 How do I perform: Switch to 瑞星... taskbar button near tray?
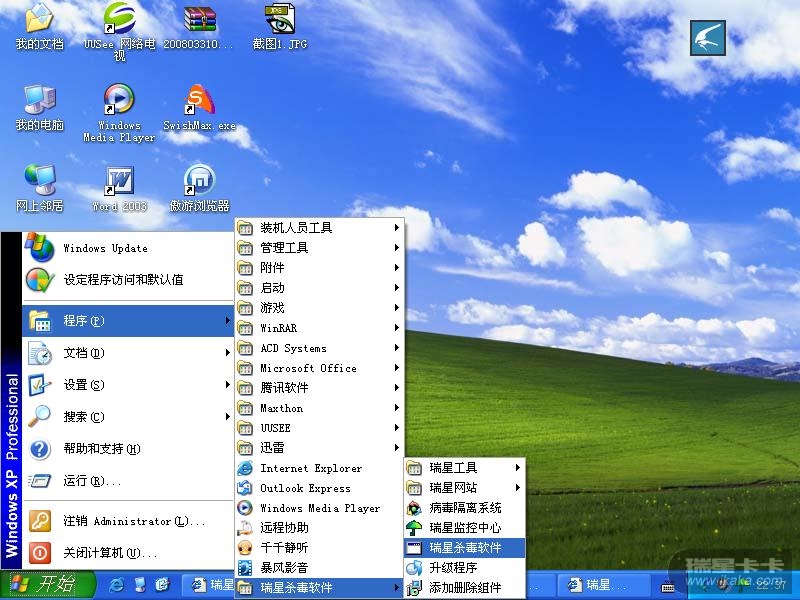(x=604, y=585)
